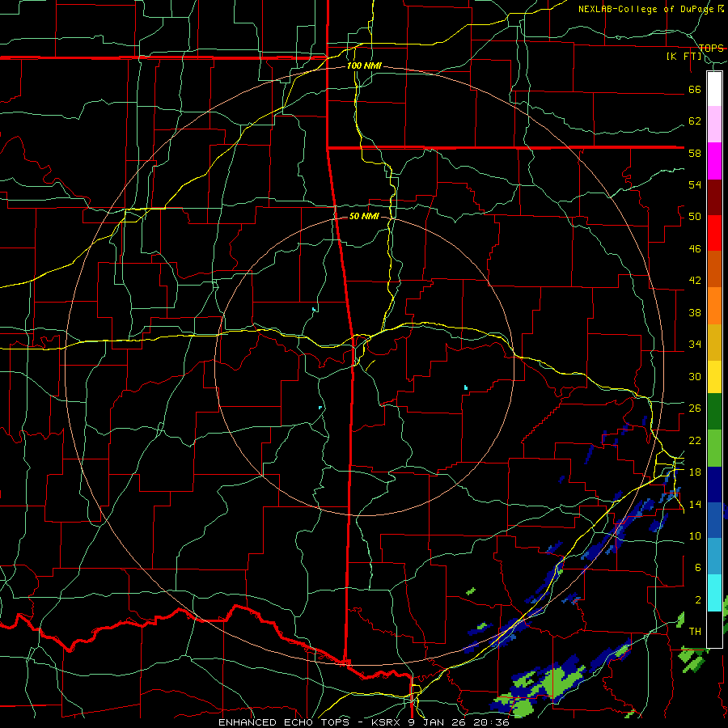Select the gold legend color block
Image resolution: width=728 pixels, height=728 pixels.
point(714,342)
